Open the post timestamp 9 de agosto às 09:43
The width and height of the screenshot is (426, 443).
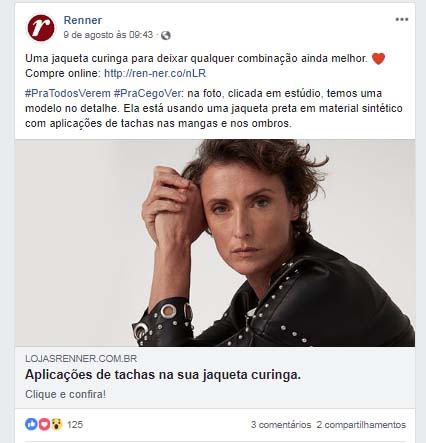click(108, 35)
